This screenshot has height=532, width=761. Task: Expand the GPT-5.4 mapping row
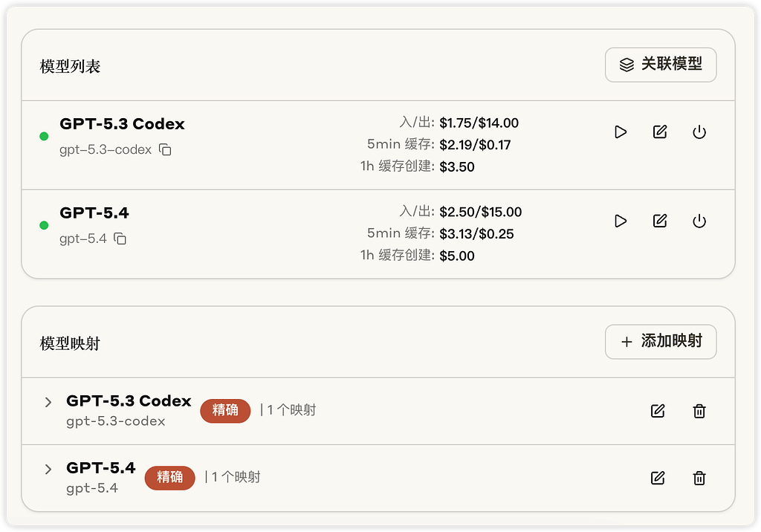[48, 469]
